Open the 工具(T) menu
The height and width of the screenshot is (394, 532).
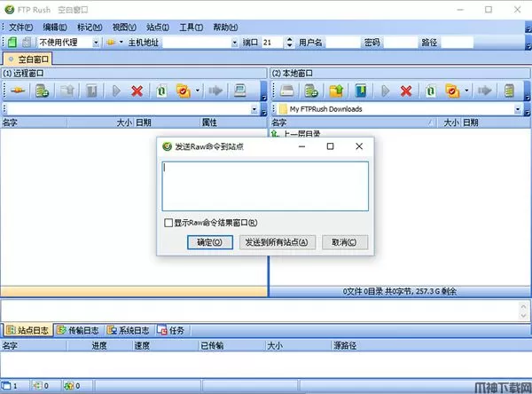(191, 28)
